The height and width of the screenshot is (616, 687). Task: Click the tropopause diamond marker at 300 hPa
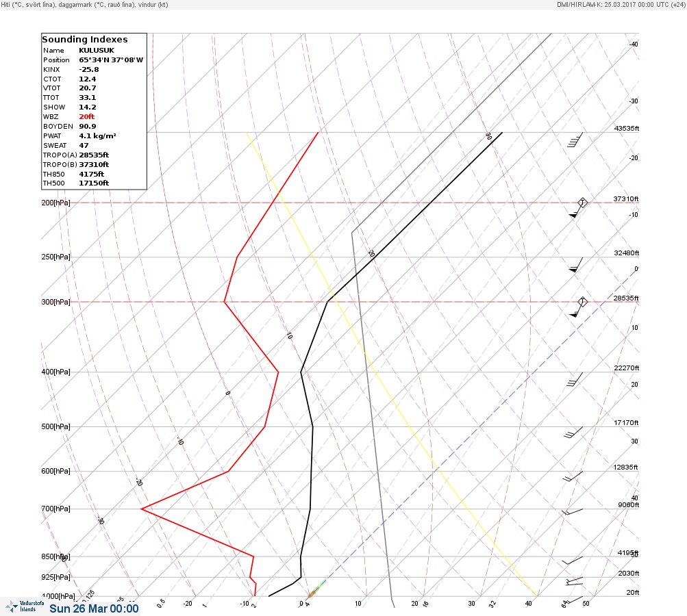tap(582, 302)
